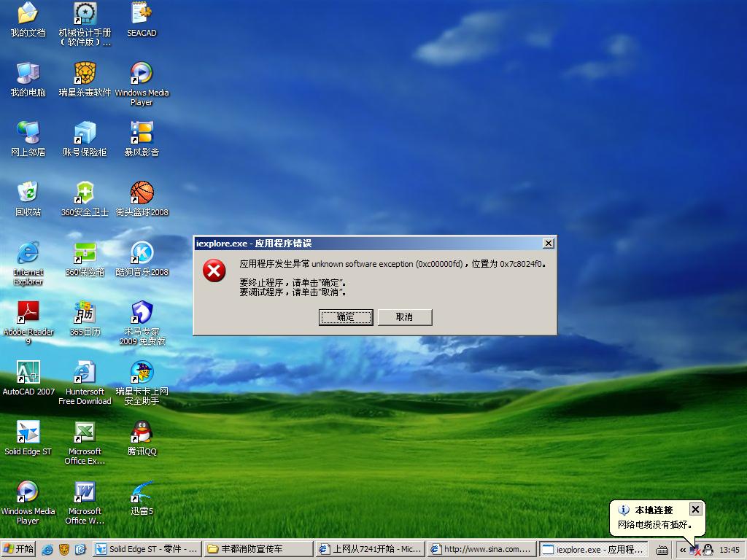Click the disconnected network tray icon
Viewport: 747px width, 560px height.
pos(695,551)
